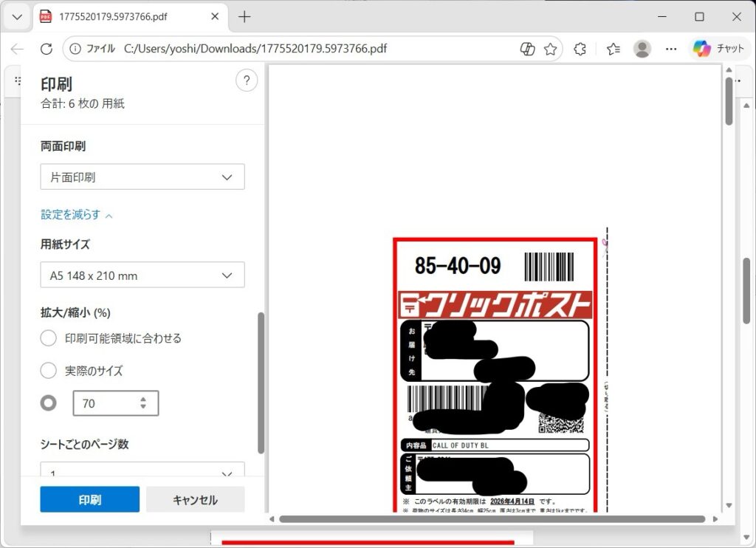Open the favorites list icon
Screen dimensions: 756x548
[613, 49]
